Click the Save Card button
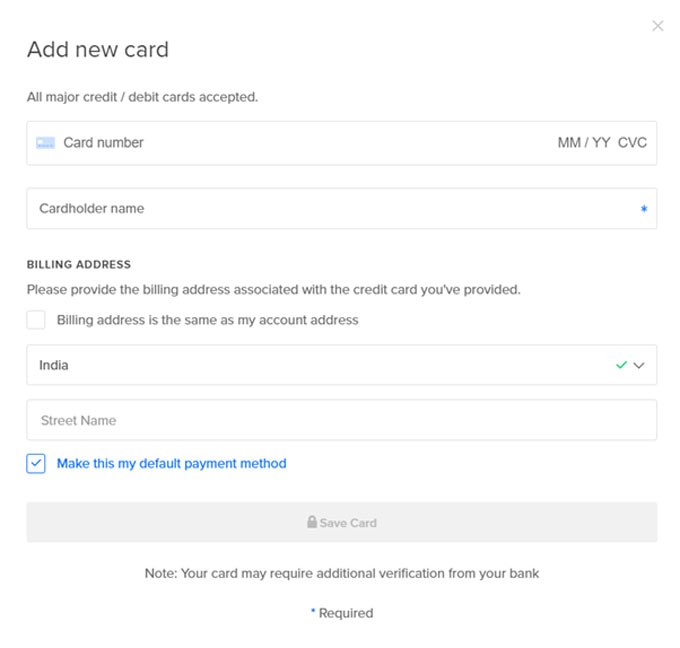Viewport: 680px width, 648px height. 342,522
